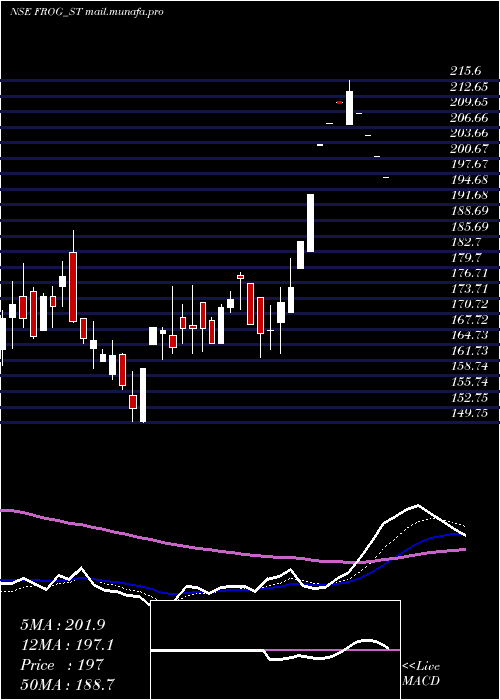The height and width of the screenshot is (700, 500).
Task: Click the Price : 197 readout
Action: pos(62,665)
